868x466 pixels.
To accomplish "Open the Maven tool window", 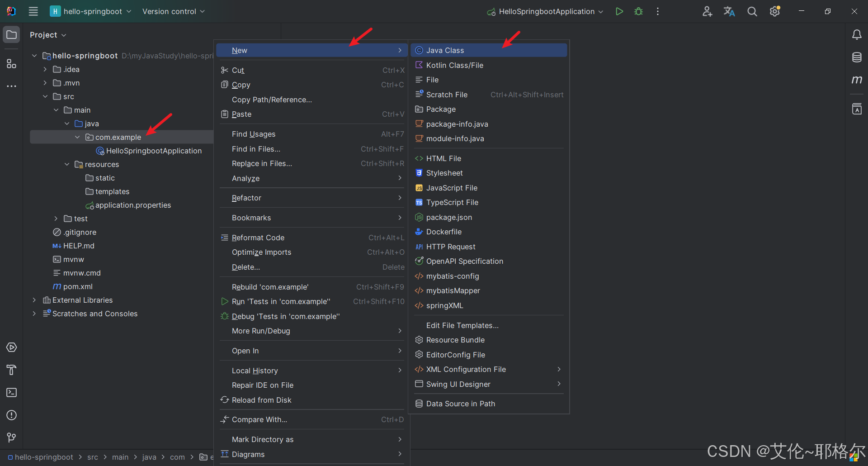I will click(857, 80).
